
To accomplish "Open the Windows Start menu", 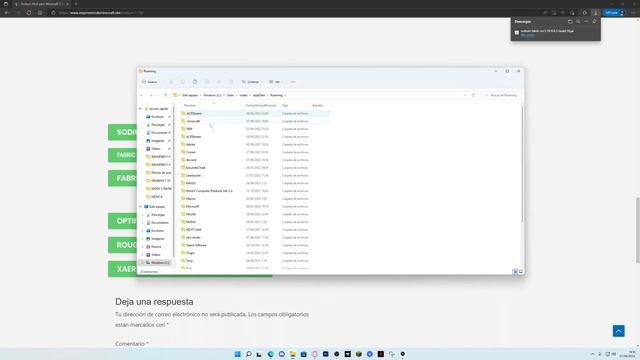I will 237,354.
